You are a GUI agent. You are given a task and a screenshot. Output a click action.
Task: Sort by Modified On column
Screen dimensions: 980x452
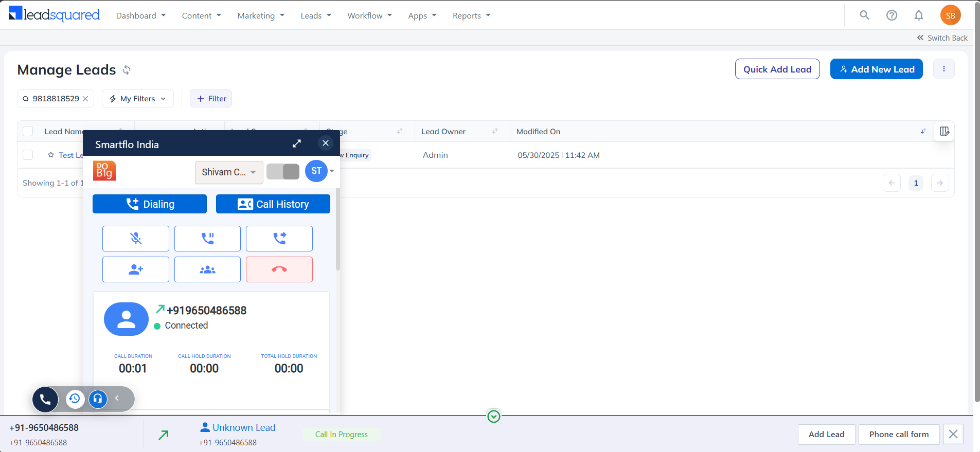coord(923,131)
